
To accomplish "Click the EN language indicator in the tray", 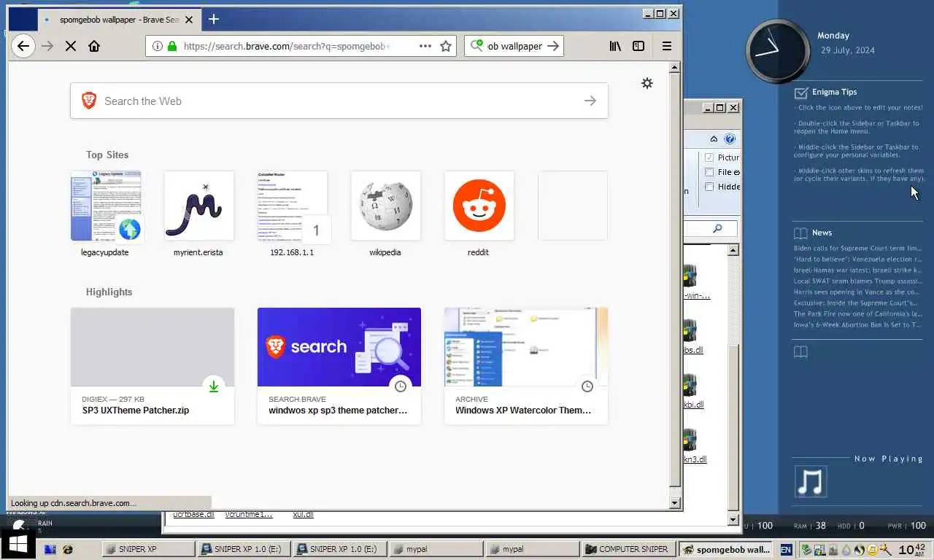I will tap(786, 549).
